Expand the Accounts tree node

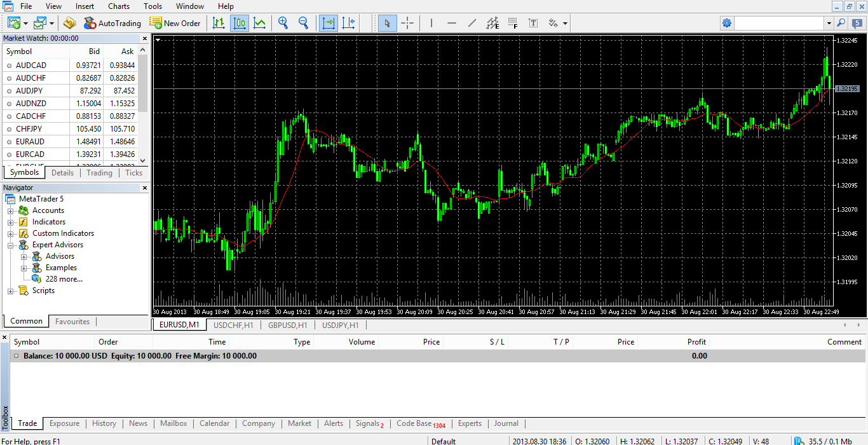(x=11, y=210)
